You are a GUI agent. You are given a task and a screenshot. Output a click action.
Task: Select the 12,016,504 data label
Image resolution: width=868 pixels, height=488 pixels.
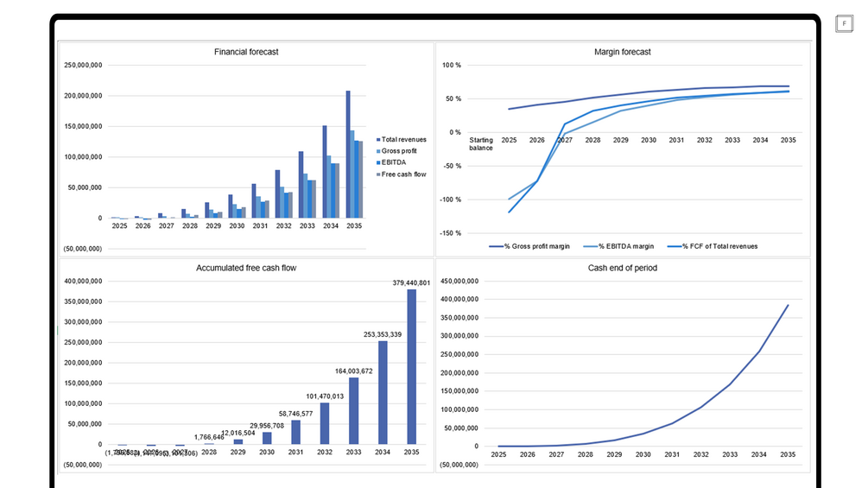(238, 434)
